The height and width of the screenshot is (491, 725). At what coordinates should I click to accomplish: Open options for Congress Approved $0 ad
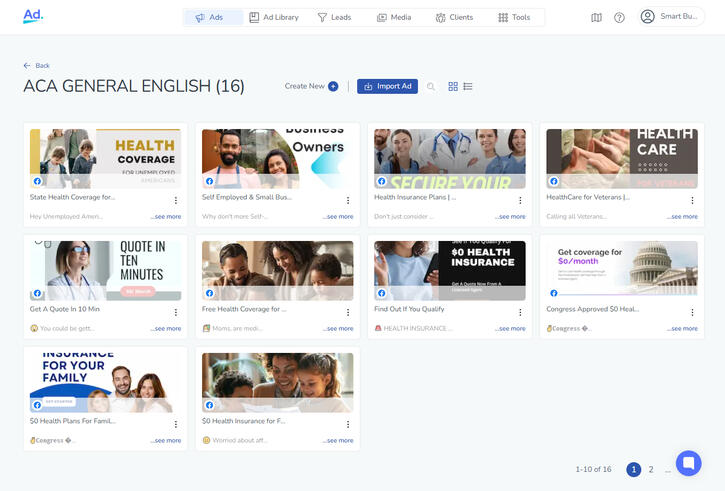pyautogui.click(x=692, y=312)
